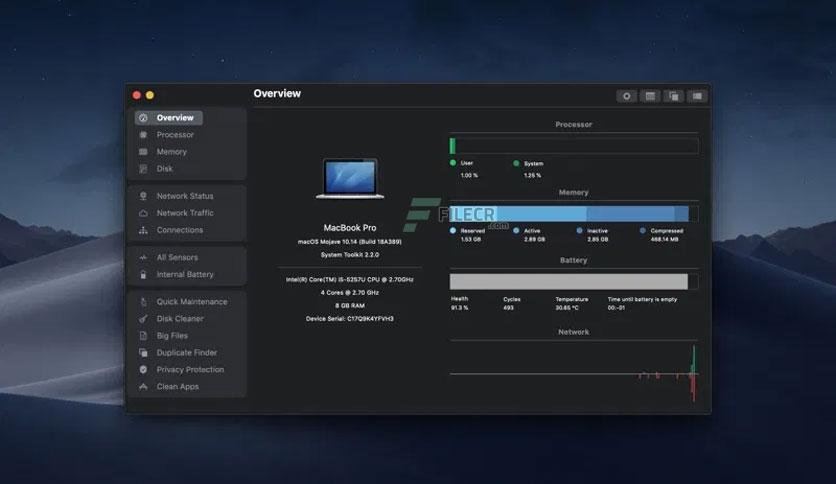Click the battery Health value

pyautogui.click(x=460, y=308)
